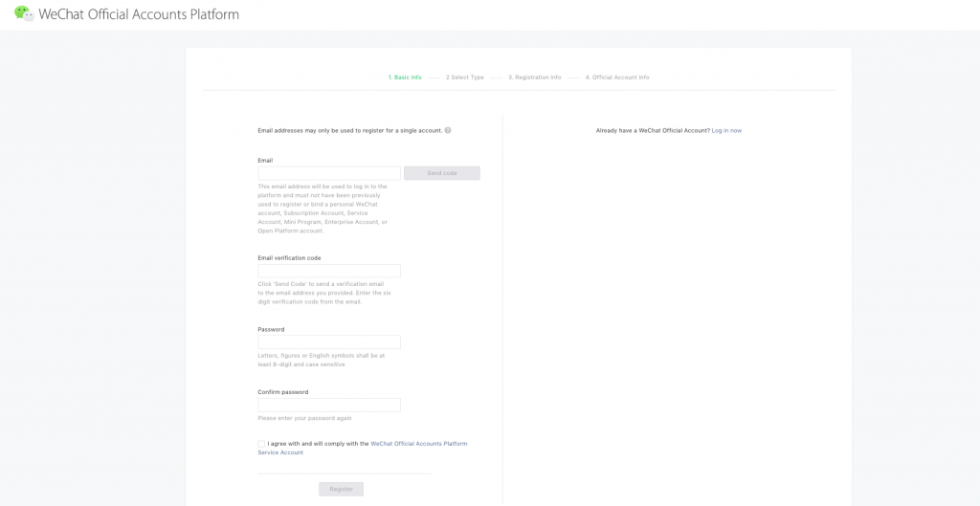Image resolution: width=980 pixels, height=506 pixels.
Task: Click the Confirm password field
Action: coord(329,405)
